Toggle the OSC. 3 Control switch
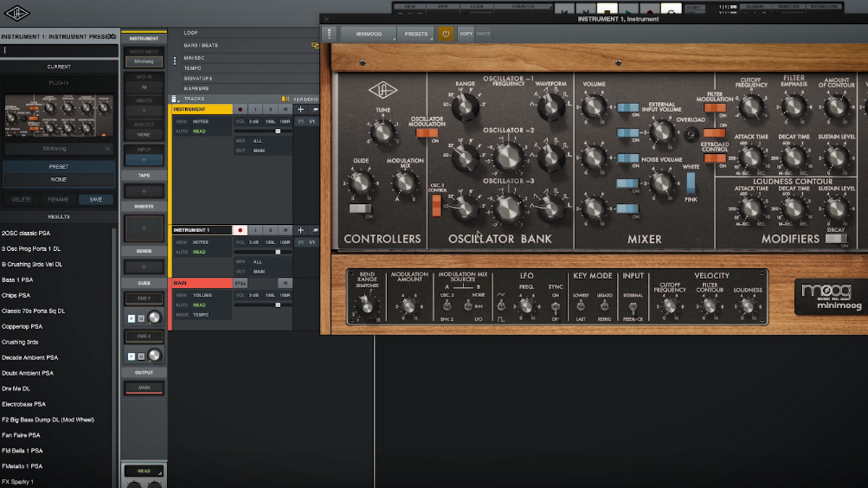 [436, 205]
